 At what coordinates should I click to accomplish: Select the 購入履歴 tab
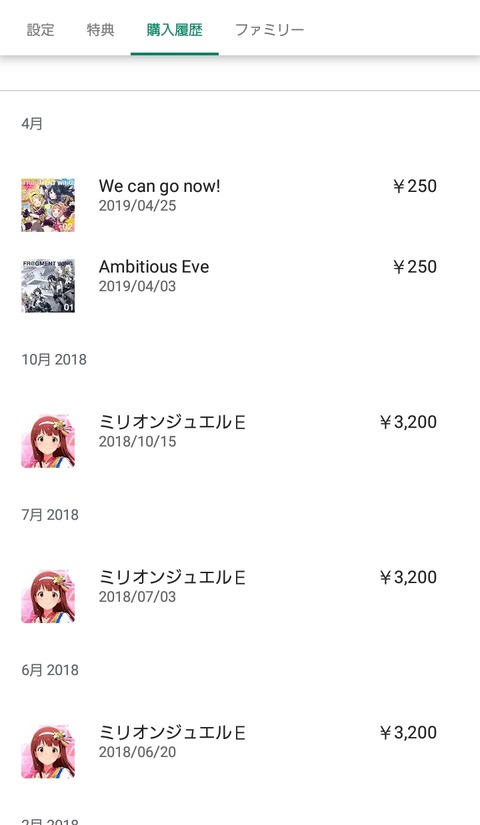click(174, 29)
